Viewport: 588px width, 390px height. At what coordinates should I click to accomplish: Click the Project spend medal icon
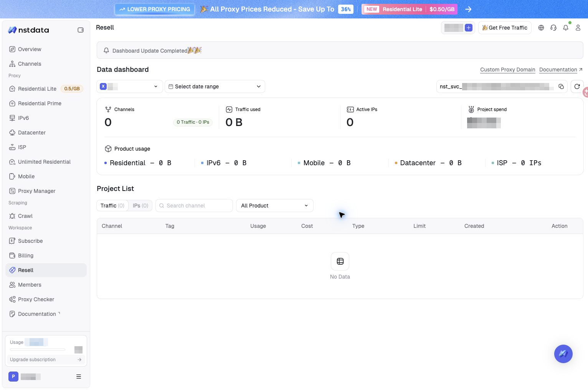click(x=471, y=110)
